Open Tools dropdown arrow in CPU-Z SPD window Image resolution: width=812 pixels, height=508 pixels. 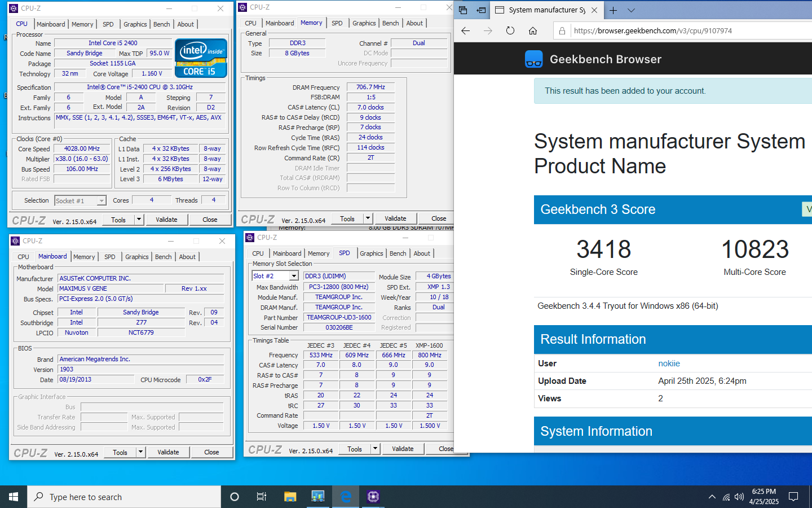pyautogui.click(x=376, y=449)
